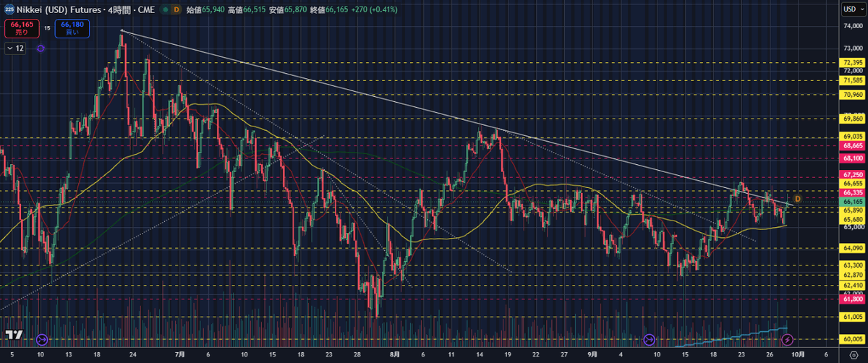
Task: Click the 71,585 yellow price label
Action: click(x=851, y=80)
